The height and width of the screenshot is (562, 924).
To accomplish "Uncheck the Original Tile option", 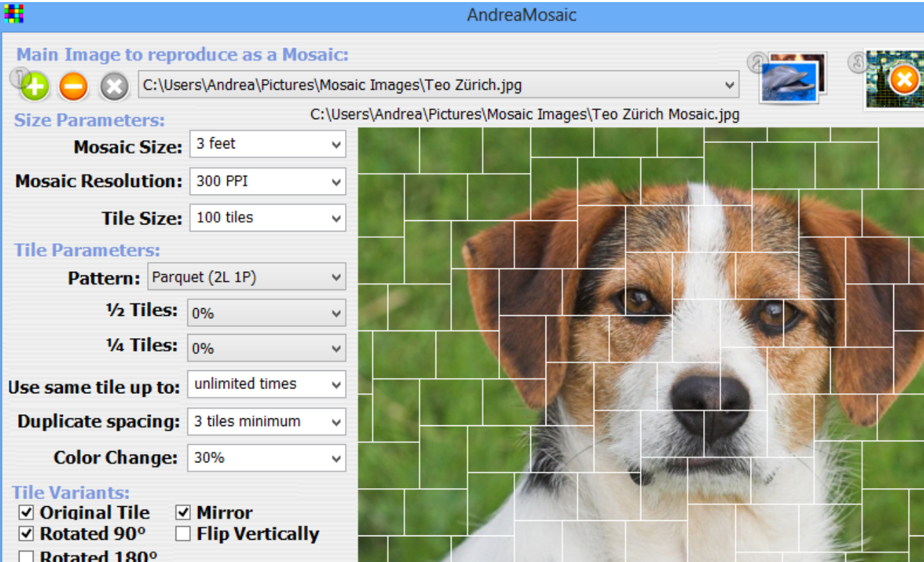I will [26, 512].
